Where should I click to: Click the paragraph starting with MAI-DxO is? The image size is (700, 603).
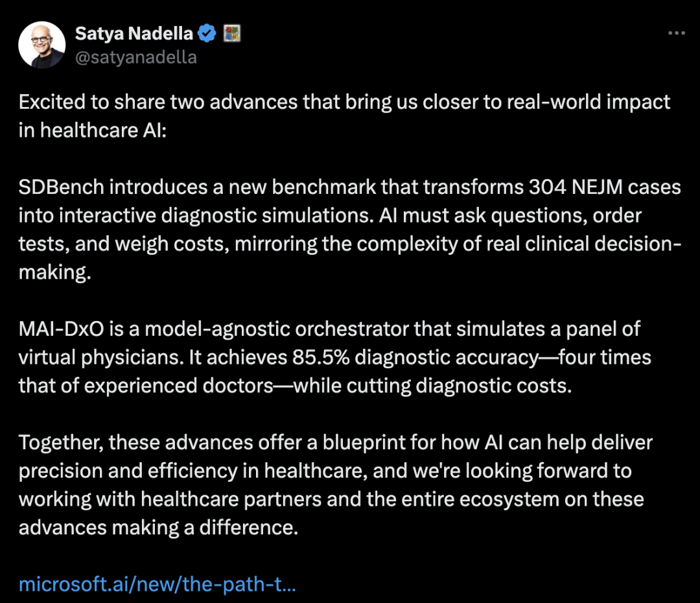335,357
